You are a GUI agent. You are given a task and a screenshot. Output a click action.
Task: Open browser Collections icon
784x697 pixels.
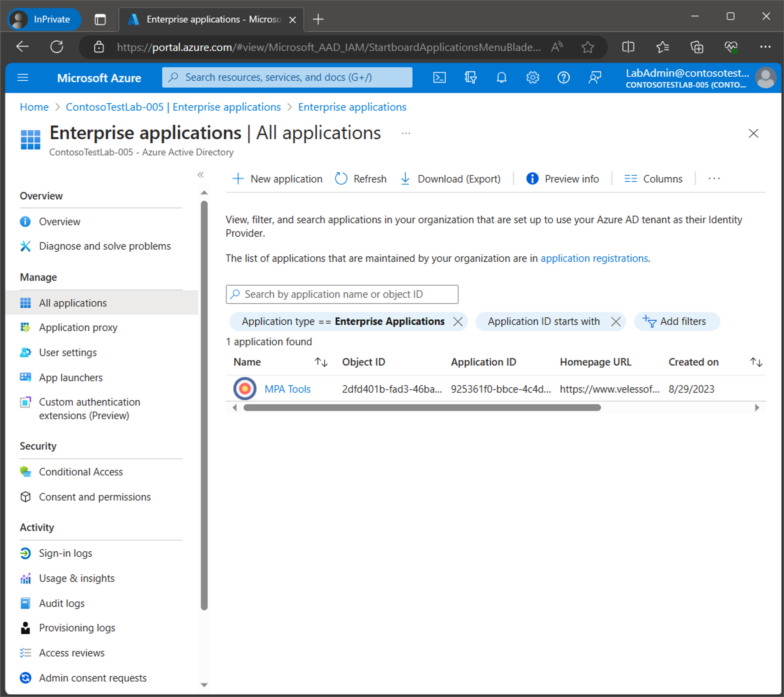pyautogui.click(x=697, y=47)
